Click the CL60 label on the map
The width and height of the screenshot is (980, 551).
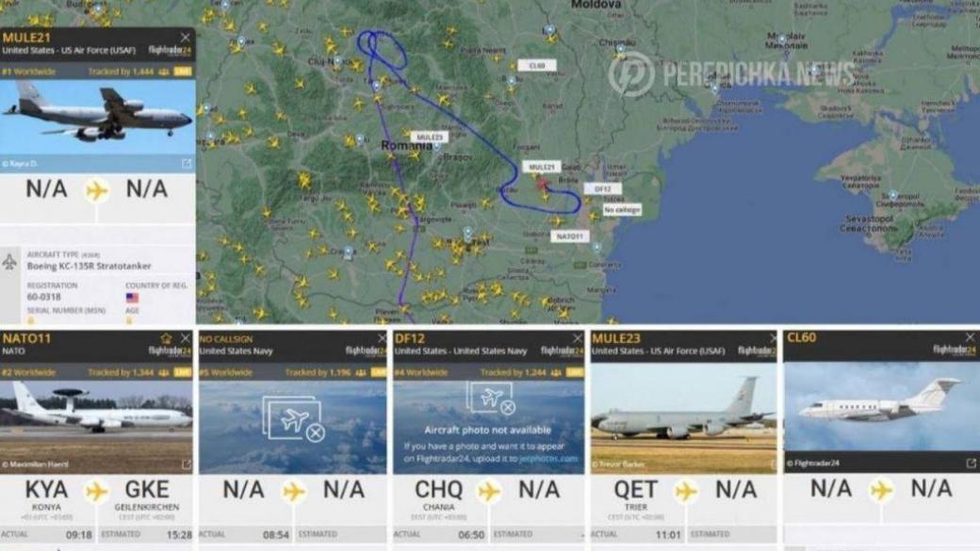click(537, 66)
